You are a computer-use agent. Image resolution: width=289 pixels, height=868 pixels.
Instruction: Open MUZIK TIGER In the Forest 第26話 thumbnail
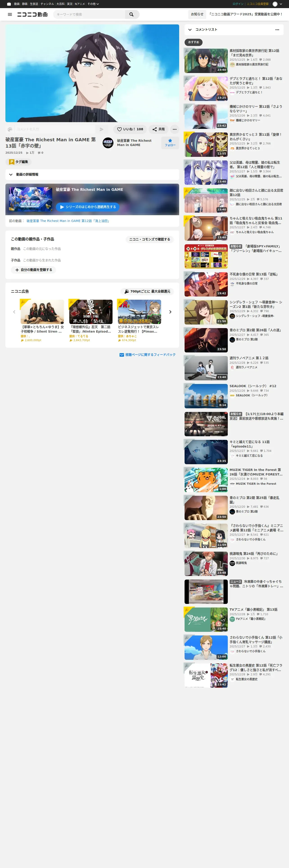point(206,480)
